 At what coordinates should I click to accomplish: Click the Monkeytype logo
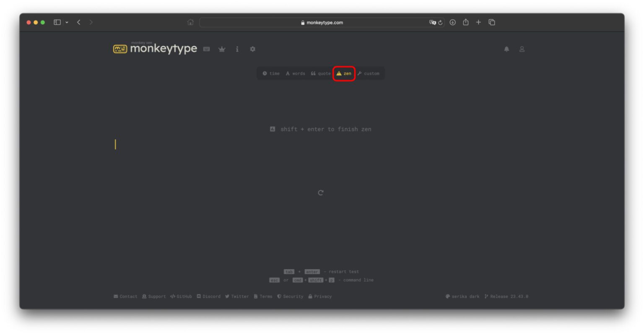155,48
